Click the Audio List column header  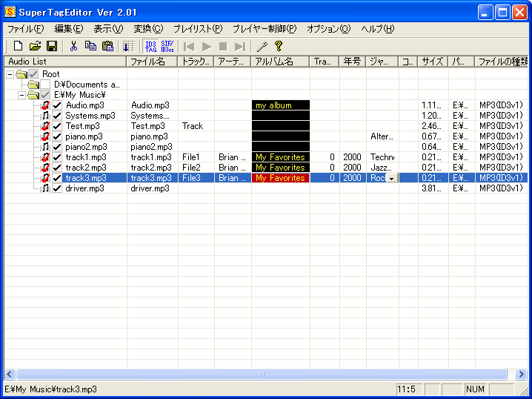coord(65,62)
